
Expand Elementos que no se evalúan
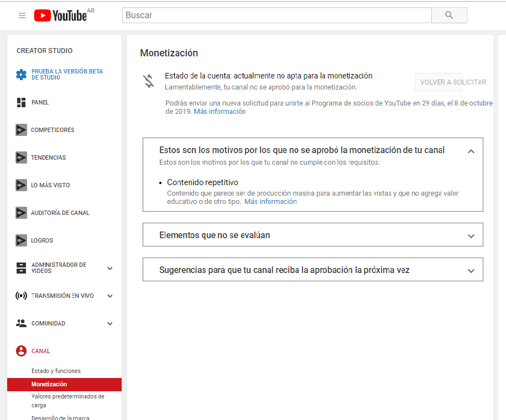click(471, 236)
